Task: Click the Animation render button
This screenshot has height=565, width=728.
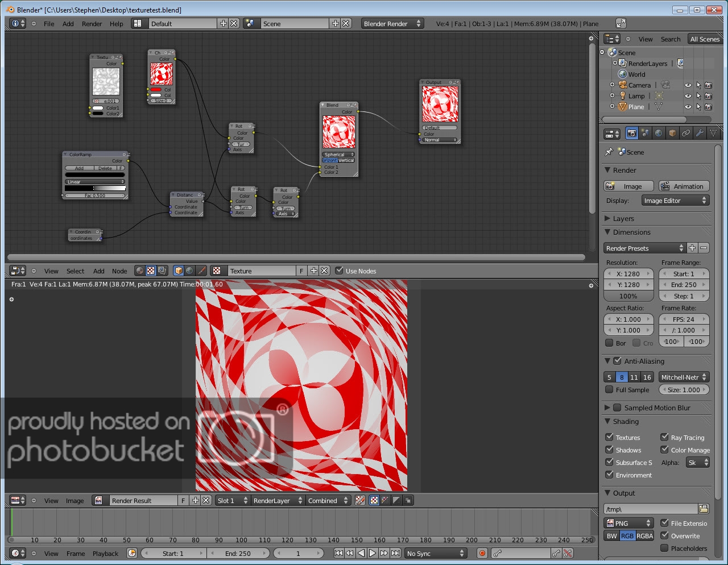Action: click(x=684, y=186)
